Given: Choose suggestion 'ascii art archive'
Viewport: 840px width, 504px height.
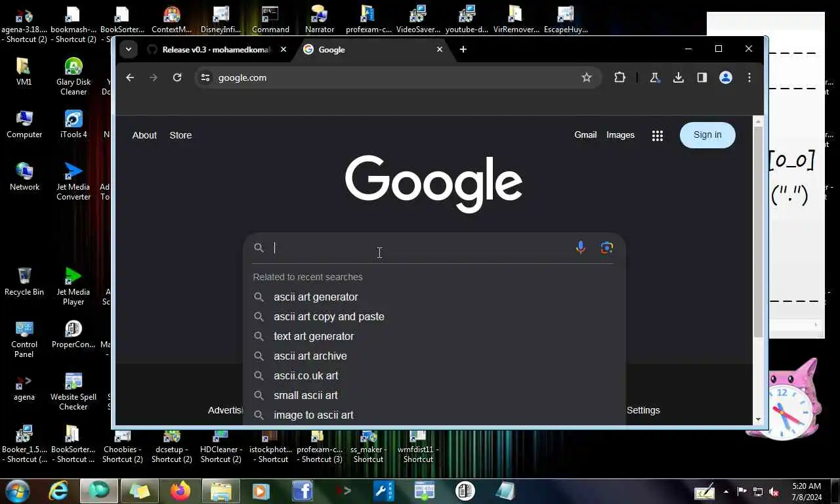Looking at the screenshot, I should 434,356.
